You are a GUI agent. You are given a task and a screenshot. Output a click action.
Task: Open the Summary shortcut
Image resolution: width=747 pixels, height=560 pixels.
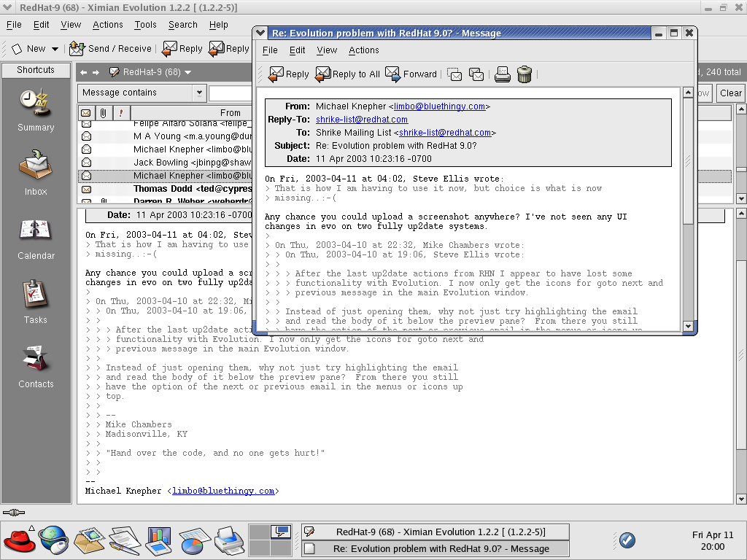36,111
